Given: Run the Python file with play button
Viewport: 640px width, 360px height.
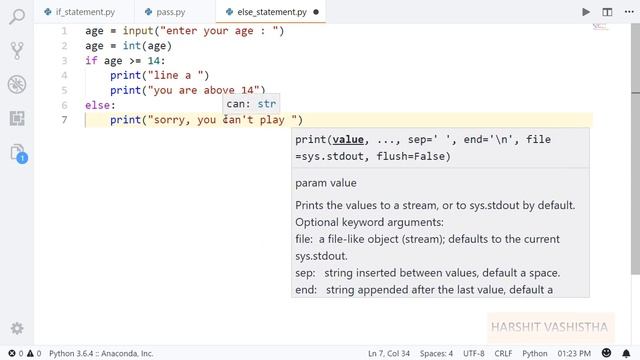Looking at the screenshot, I should [586, 12].
